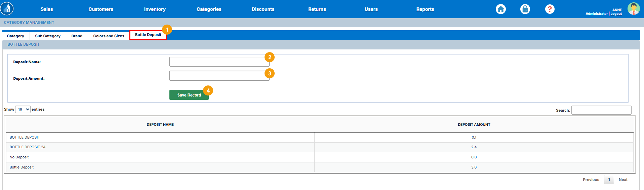
Task: Click the table Search box
Action: tap(601, 110)
